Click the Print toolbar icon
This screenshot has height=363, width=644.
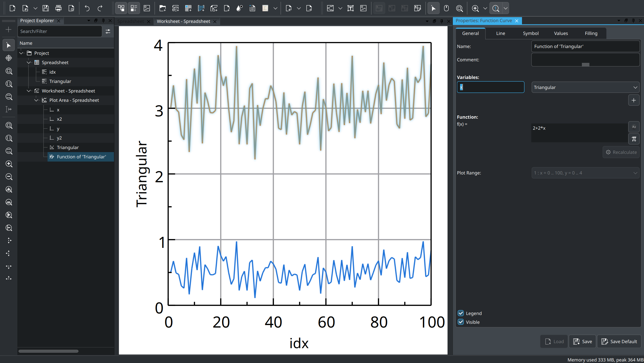click(x=58, y=8)
